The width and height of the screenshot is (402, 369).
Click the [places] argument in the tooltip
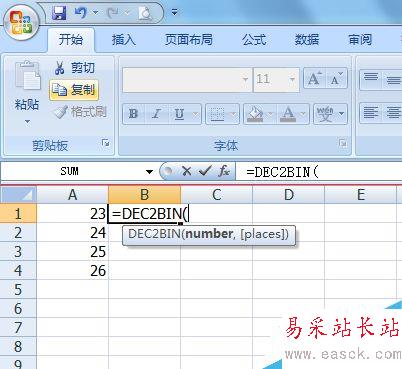click(263, 234)
